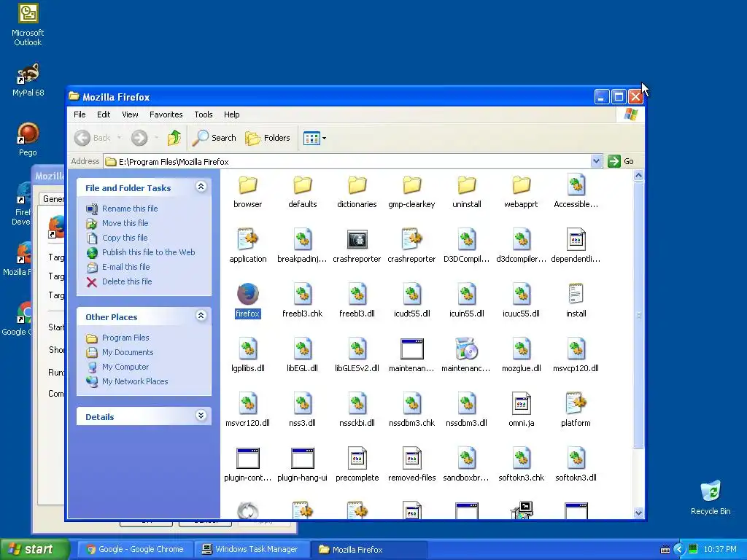Open the Edit menu
This screenshot has height=560, width=747.
104,114
